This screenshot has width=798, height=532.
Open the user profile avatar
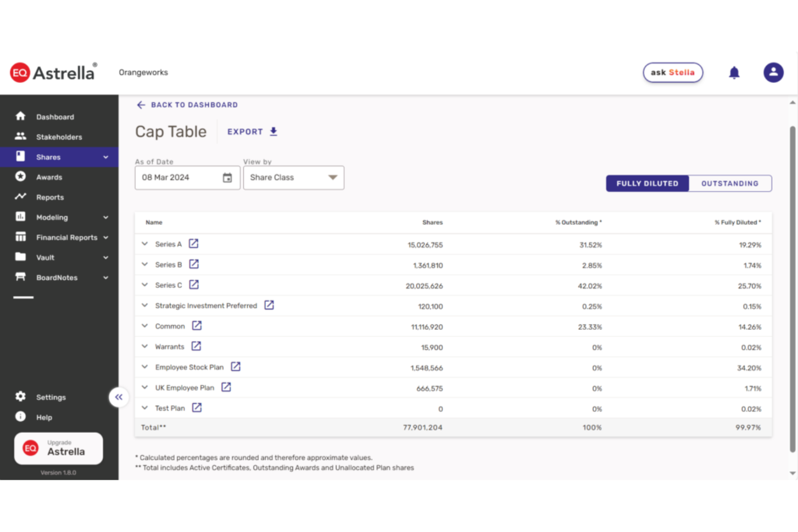tap(773, 72)
